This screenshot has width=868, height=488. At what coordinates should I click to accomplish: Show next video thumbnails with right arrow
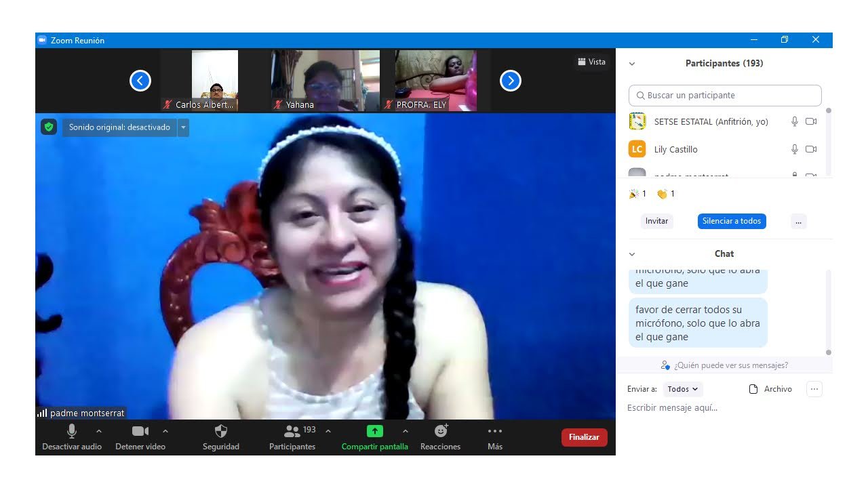(x=511, y=81)
